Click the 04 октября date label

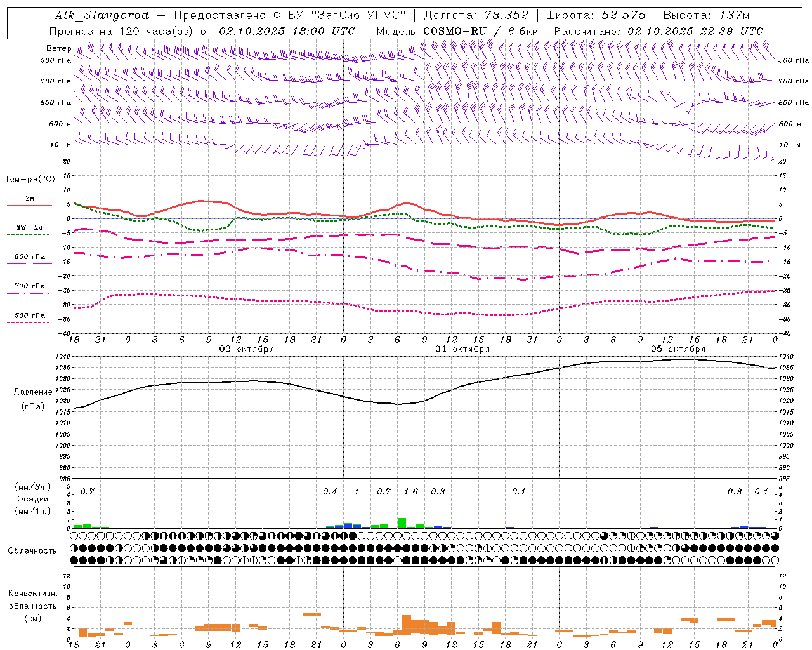coord(462,348)
